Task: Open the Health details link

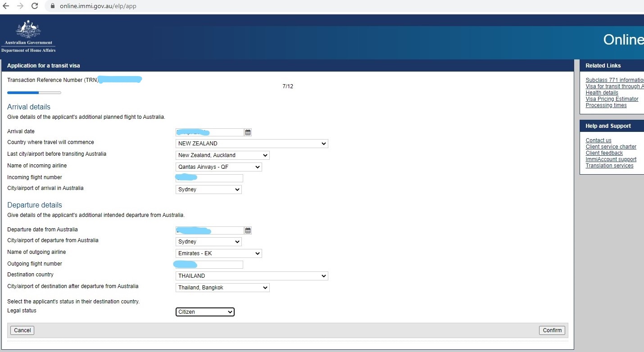Action: pyautogui.click(x=602, y=93)
